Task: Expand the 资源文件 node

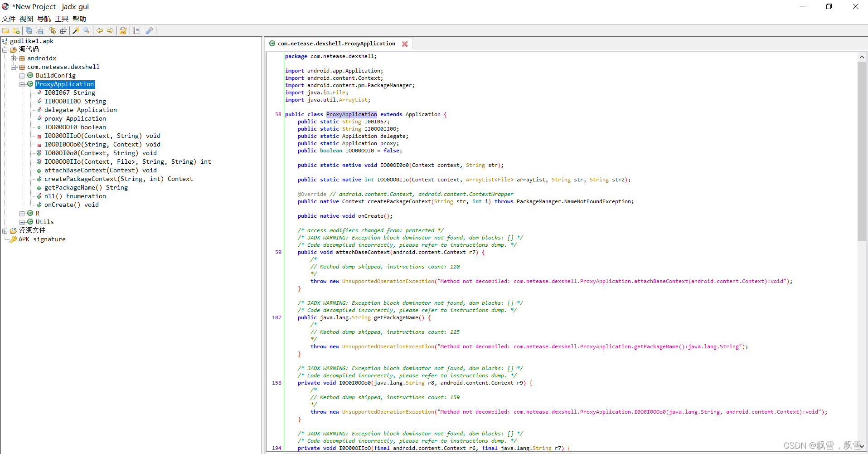Action: click(5, 231)
